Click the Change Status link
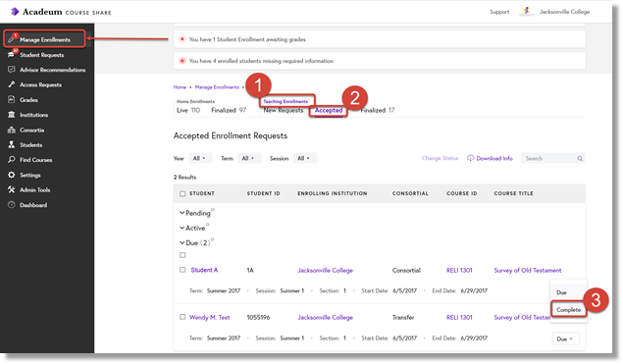Viewport: 623px width, 364px height. click(440, 158)
